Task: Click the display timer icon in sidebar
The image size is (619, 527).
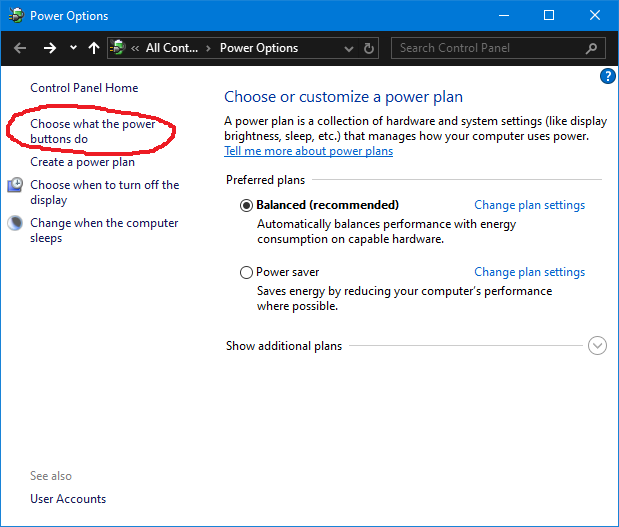Action: [15, 185]
